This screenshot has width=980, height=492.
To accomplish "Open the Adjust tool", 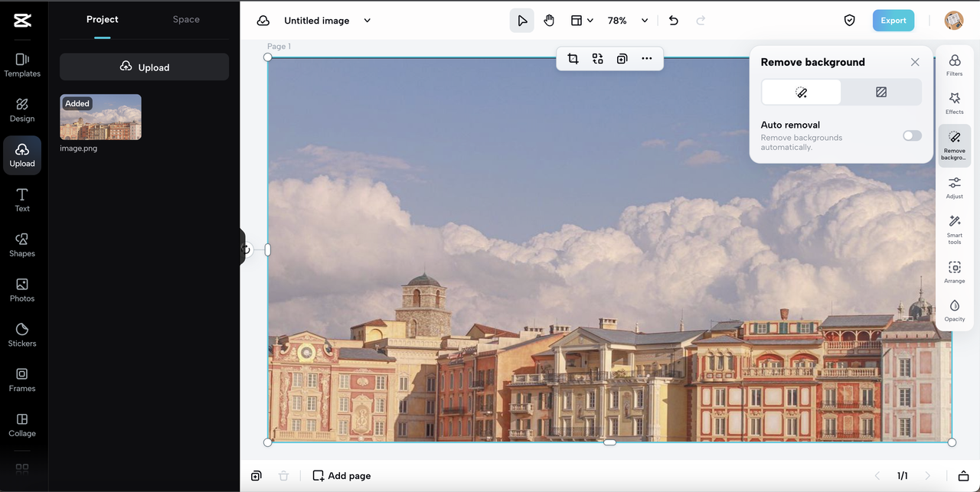I will 955,187.
